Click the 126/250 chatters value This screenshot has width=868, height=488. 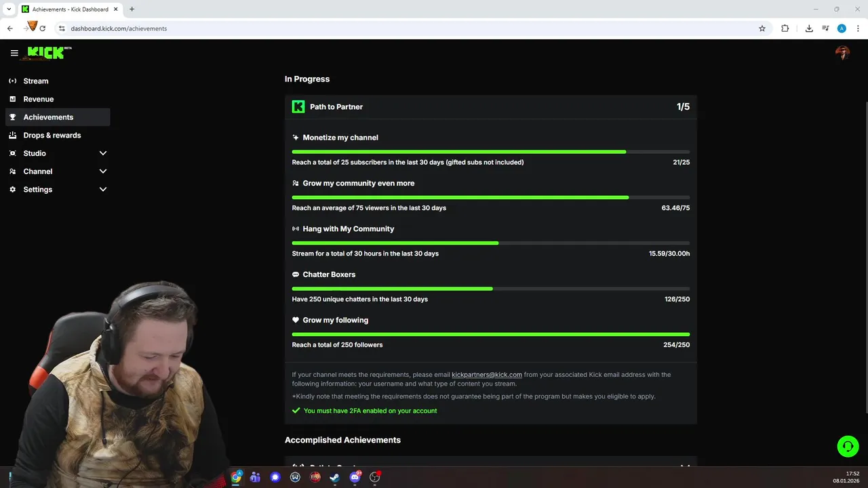[677, 299]
